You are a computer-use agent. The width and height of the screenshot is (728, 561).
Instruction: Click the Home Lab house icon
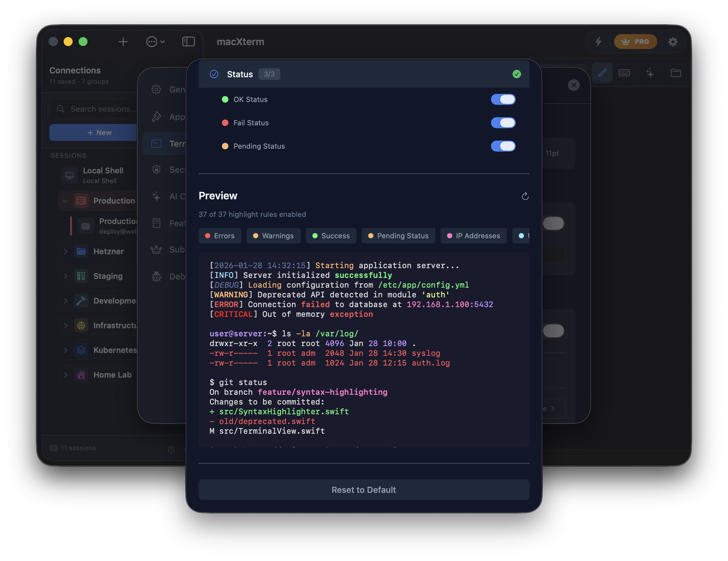coord(81,375)
